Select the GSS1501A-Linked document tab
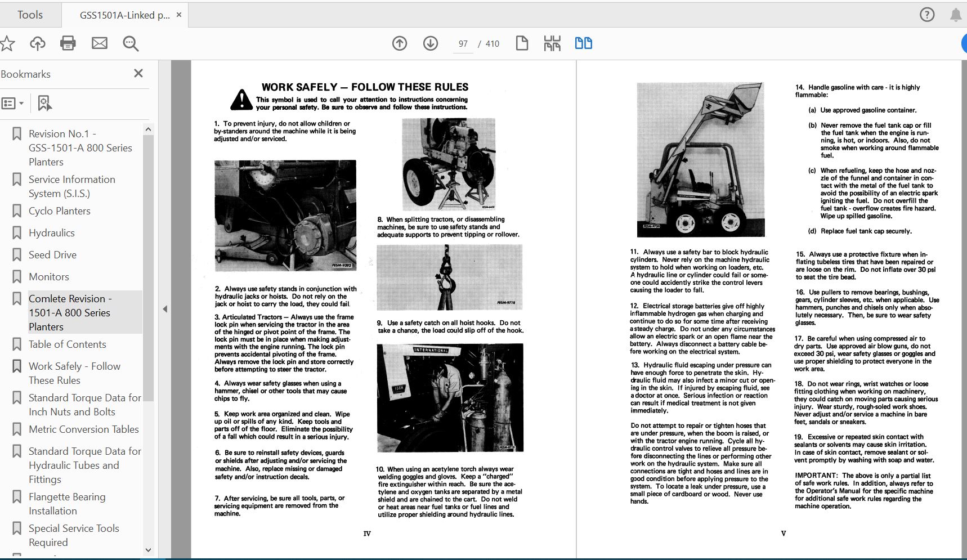Screen dimensions: 967x560 [x=124, y=15]
